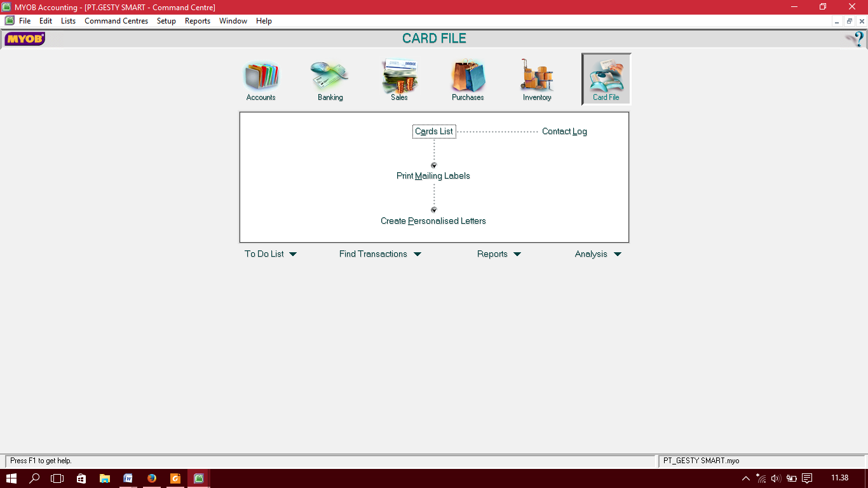This screenshot has height=488, width=868.
Task: Open the Edit menu
Action: click(46, 21)
